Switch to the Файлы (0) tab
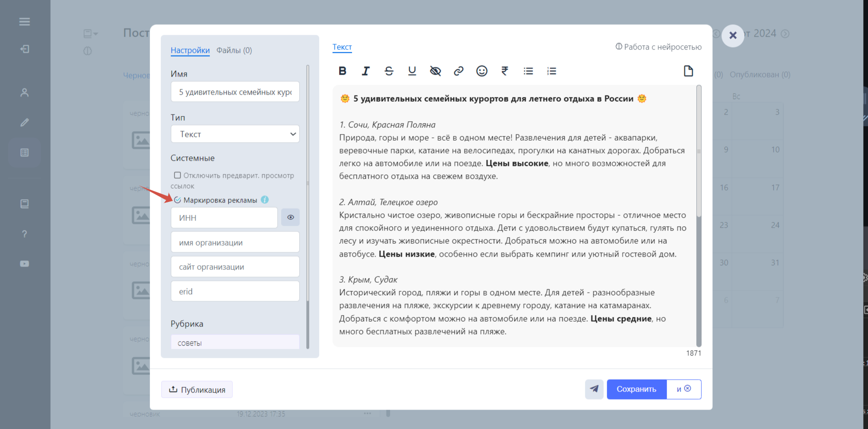This screenshot has width=868, height=429. [234, 50]
